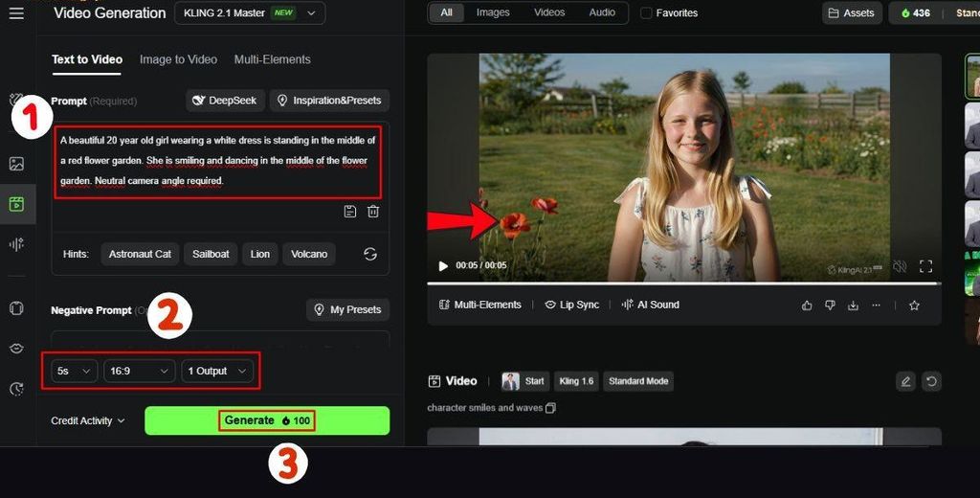Image resolution: width=980 pixels, height=498 pixels.
Task: Open the KLING 2.1 Master model dropdown
Action: (250, 13)
